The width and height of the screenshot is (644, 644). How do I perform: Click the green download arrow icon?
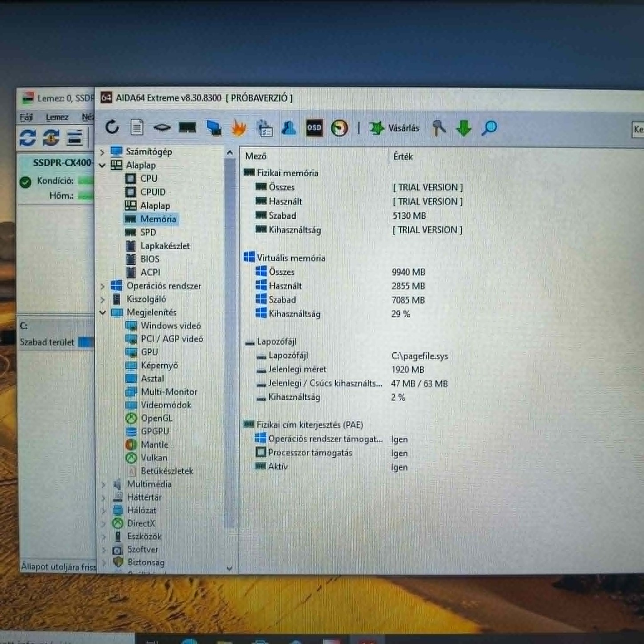click(463, 128)
